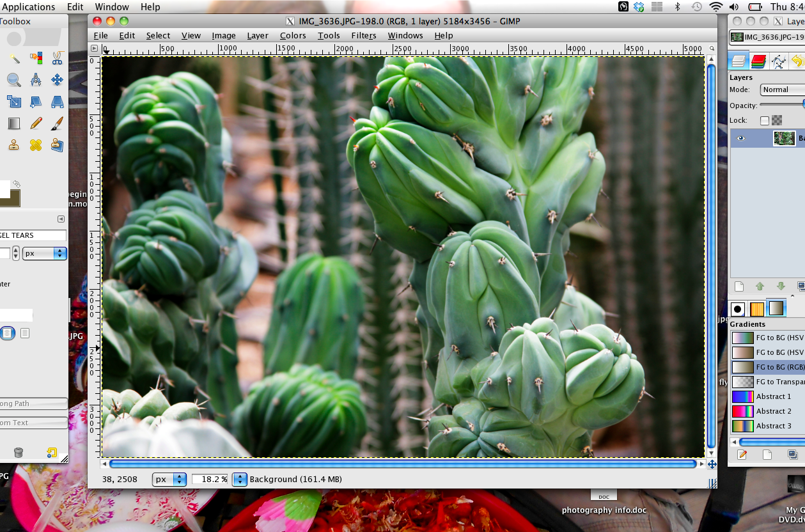Select the Scissors Select tool
Screen dimensions: 805x532
click(x=57, y=59)
